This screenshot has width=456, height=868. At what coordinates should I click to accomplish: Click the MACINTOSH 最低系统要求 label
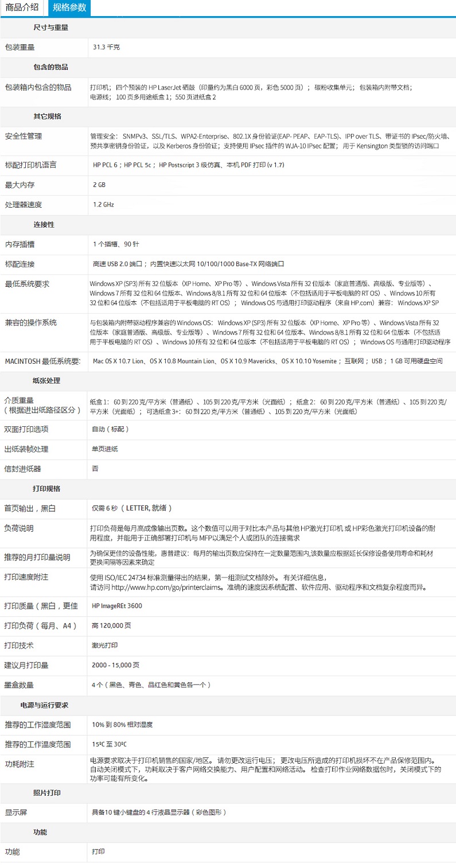point(43,361)
